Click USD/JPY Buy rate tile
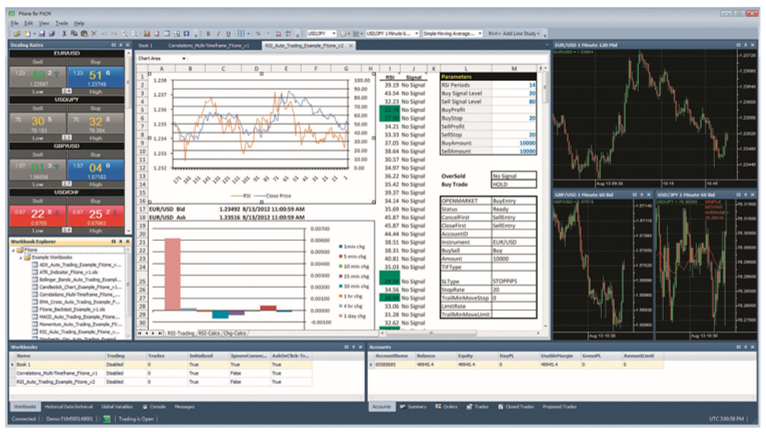This screenshot has width=766, height=432. [95, 124]
